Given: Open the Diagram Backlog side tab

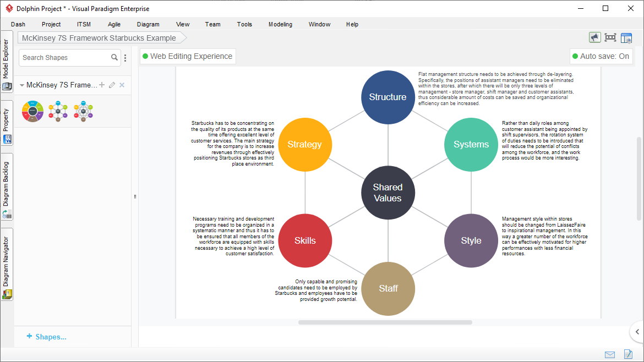Looking at the screenshot, I should tap(7, 187).
